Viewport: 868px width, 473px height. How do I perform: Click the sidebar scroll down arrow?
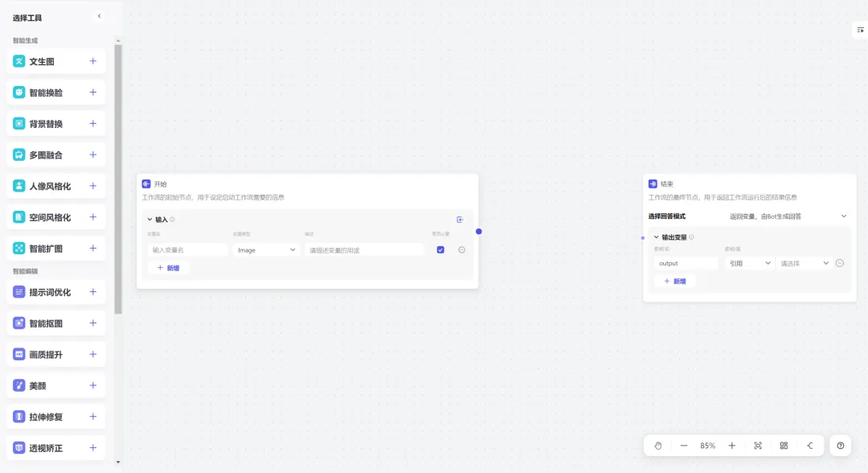pos(118,462)
